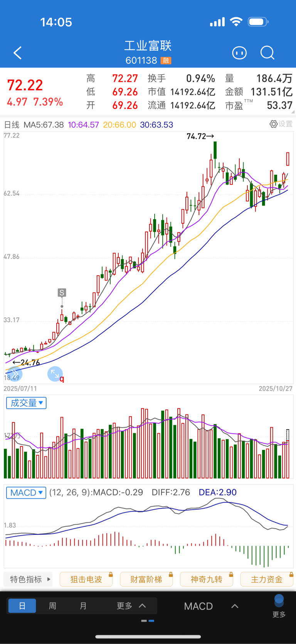Select locked 神奇九转 indicator
The height and width of the screenshot is (644, 296).
(x=207, y=579)
